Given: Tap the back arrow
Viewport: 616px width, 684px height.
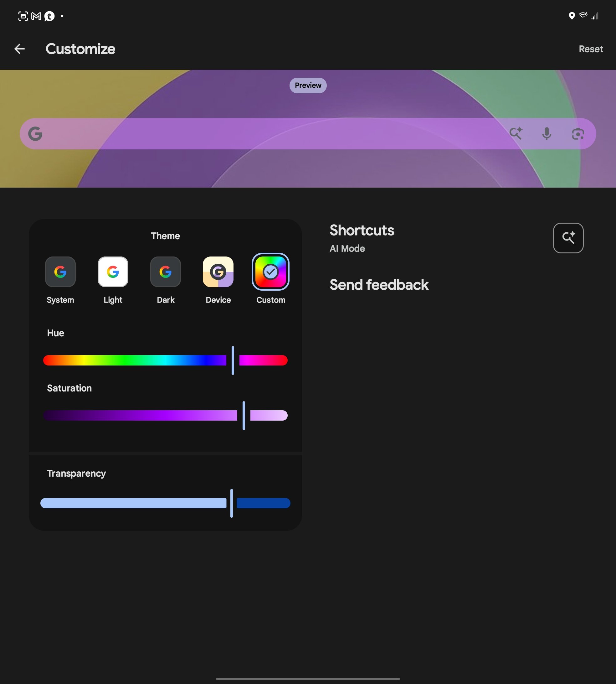Looking at the screenshot, I should click(20, 49).
